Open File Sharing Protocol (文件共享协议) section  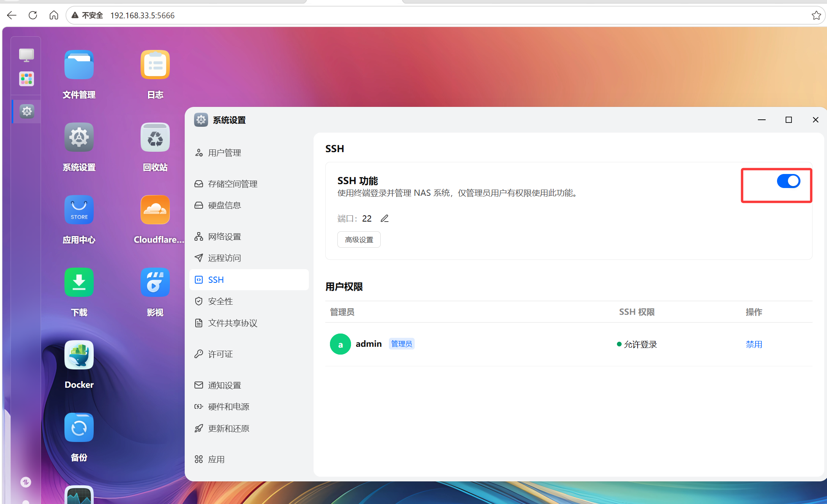(x=233, y=323)
